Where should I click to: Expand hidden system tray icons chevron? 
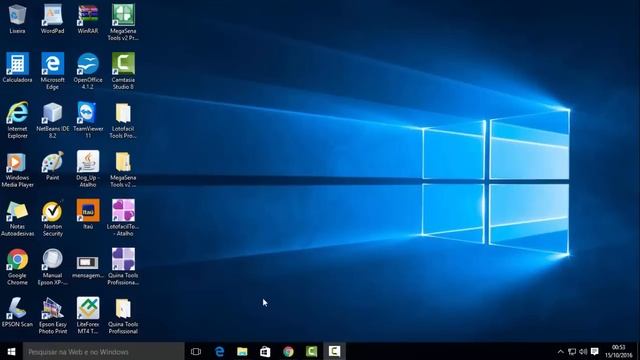[x=560, y=351]
